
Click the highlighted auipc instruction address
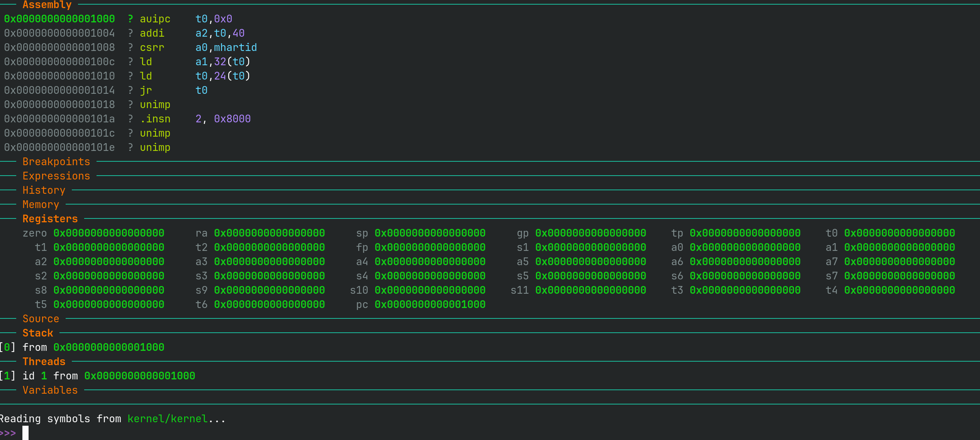pos(59,19)
